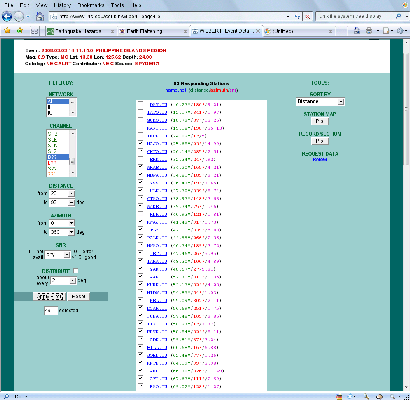Screen dimensions: 410x400
Task: Open the File menu
Action: click(9, 5)
